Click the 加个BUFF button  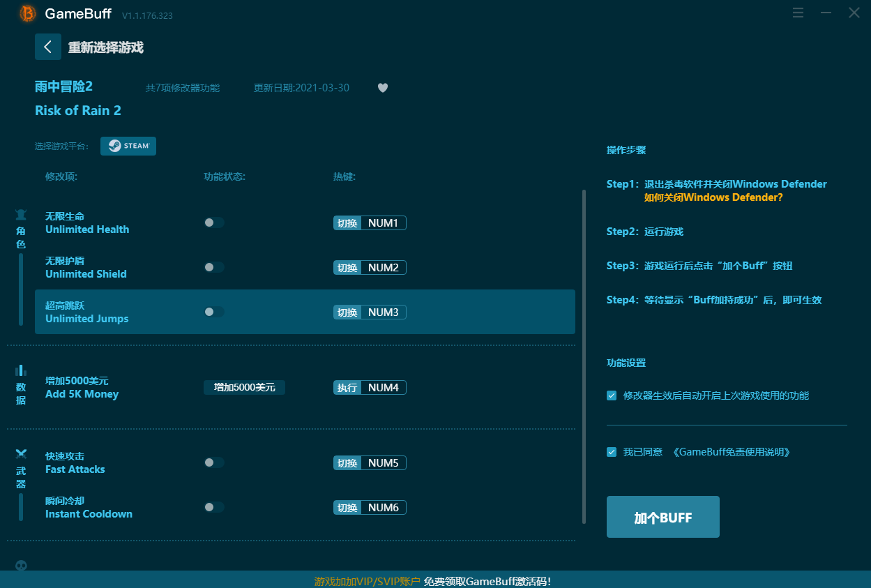tap(663, 517)
